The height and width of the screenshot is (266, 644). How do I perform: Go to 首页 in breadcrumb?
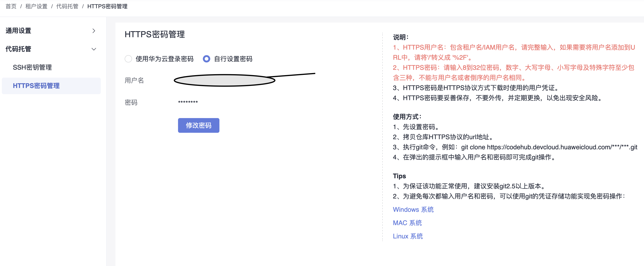pos(11,6)
